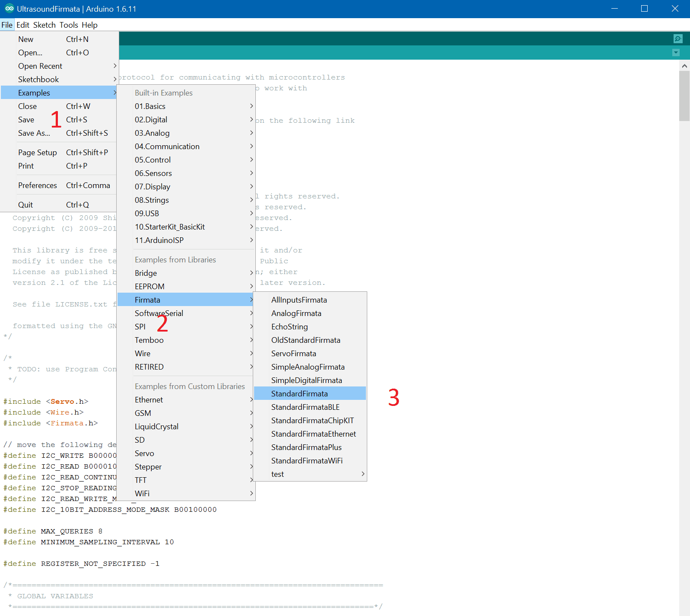Expand the 04.Communication examples
The width and height of the screenshot is (690, 616).
coord(186,147)
